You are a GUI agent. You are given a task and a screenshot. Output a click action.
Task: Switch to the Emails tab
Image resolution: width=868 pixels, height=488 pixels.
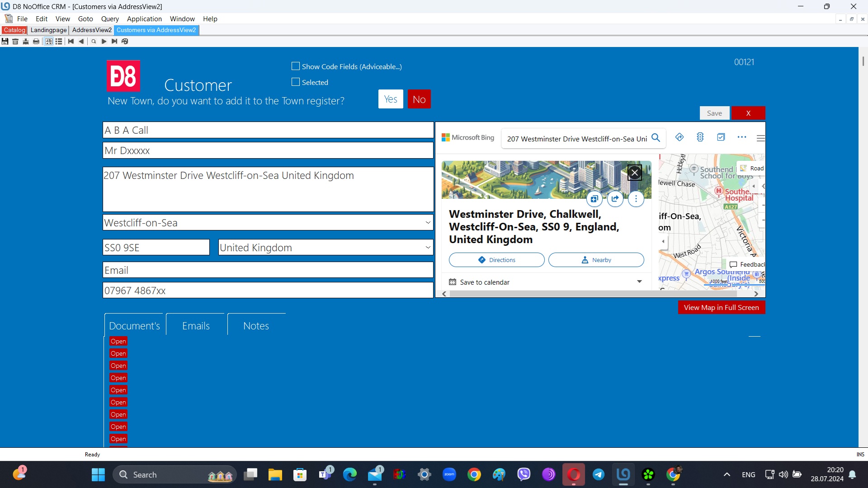(196, 326)
